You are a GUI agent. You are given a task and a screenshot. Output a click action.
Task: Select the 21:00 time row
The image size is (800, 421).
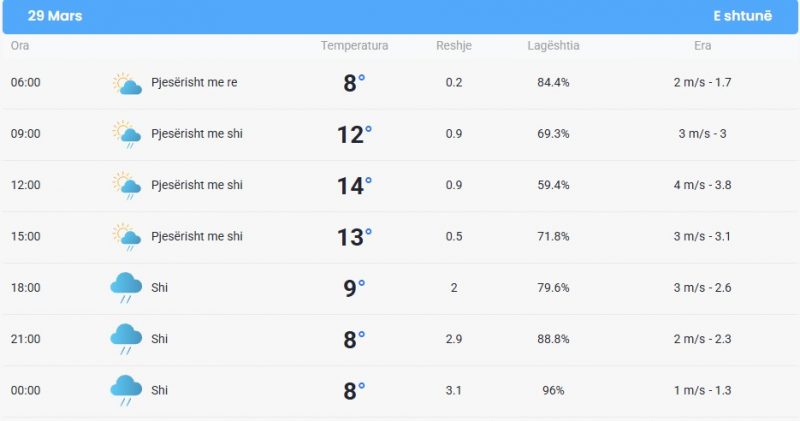coord(400,339)
